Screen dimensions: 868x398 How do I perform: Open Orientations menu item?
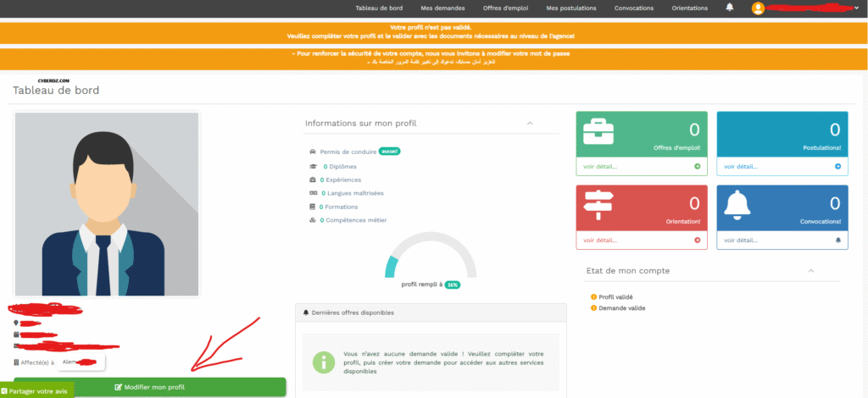point(689,8)
